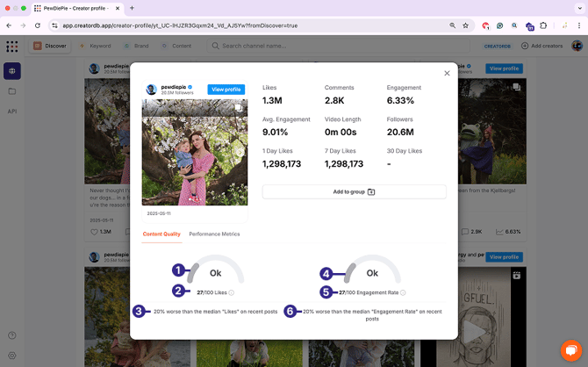Click the heart likes icon showing 1.3M
588x367 pixels.
(95, 232)
